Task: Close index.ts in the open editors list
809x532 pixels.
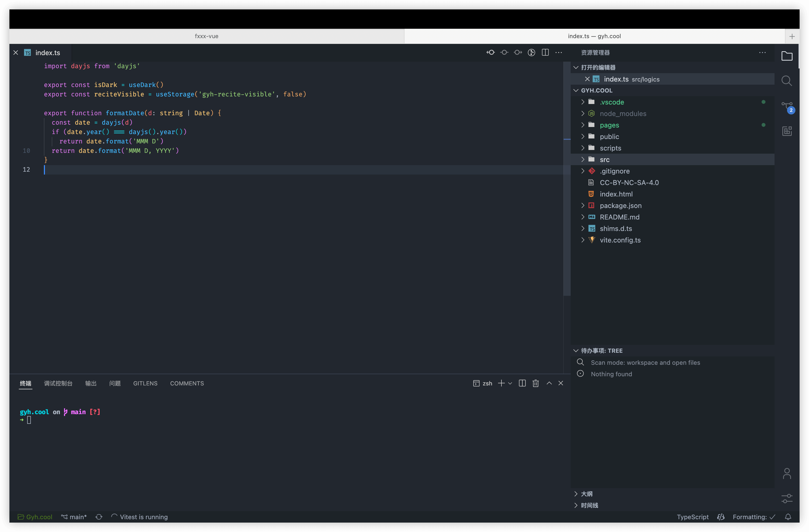Action: tap(587, 79)
